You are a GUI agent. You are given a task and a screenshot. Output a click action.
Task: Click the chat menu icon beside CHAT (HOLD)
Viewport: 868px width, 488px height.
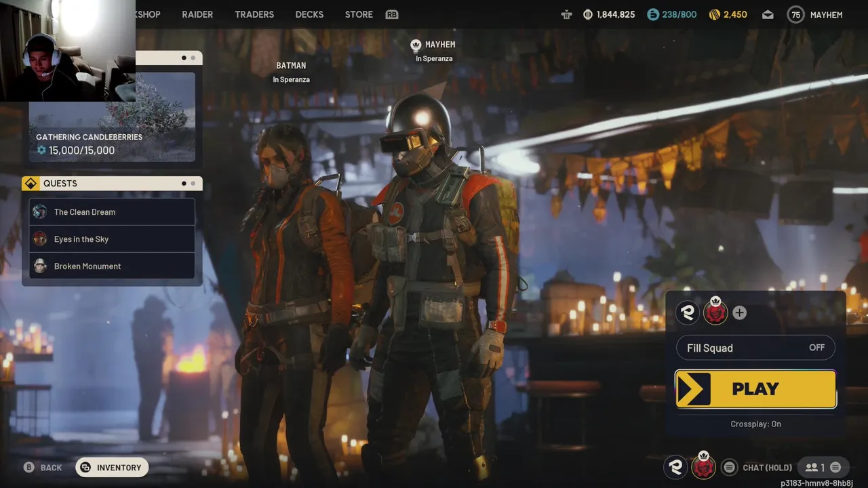click(x=729, y=467)
